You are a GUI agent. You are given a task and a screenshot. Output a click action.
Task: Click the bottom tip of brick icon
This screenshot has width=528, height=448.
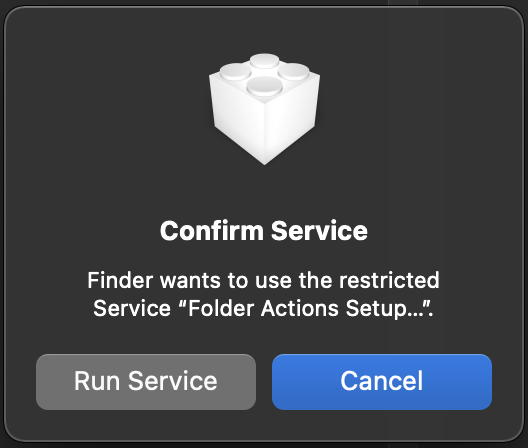(264, 161)
